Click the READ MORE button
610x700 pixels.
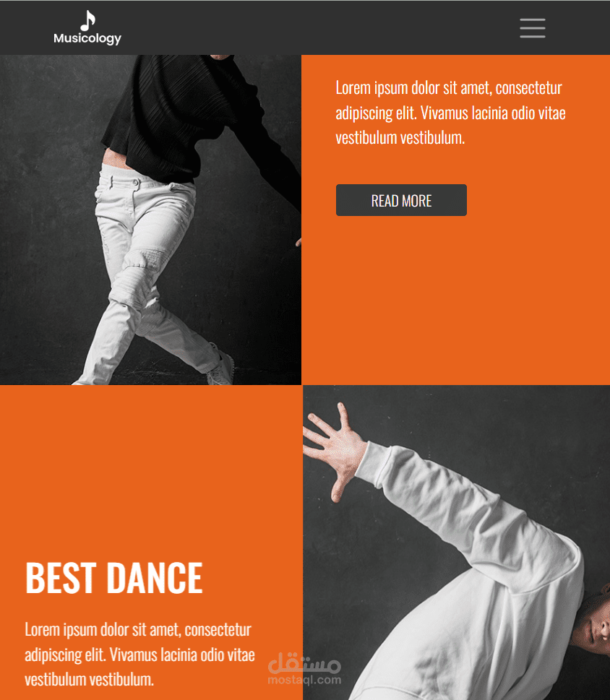coord(401,200)
